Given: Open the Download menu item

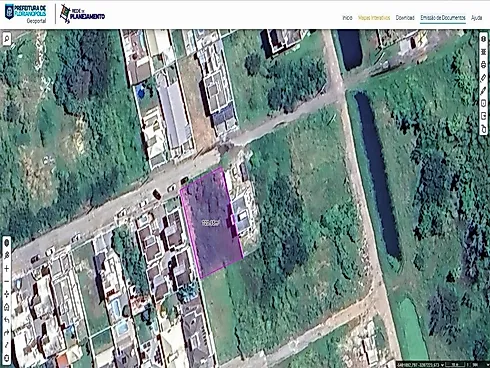Looking at the screenshot, I should point(405,18).
